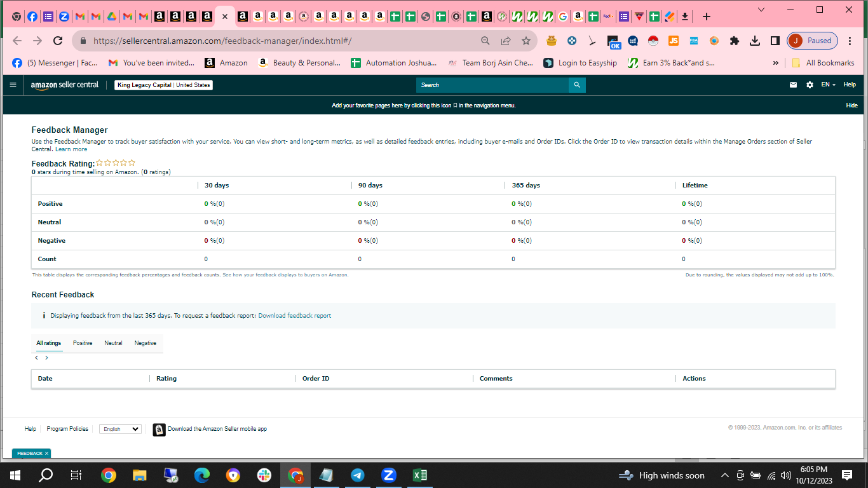868x488 pixels.
Task: Open the Honey bear extension icon
Action: click(x=552, y=41)
